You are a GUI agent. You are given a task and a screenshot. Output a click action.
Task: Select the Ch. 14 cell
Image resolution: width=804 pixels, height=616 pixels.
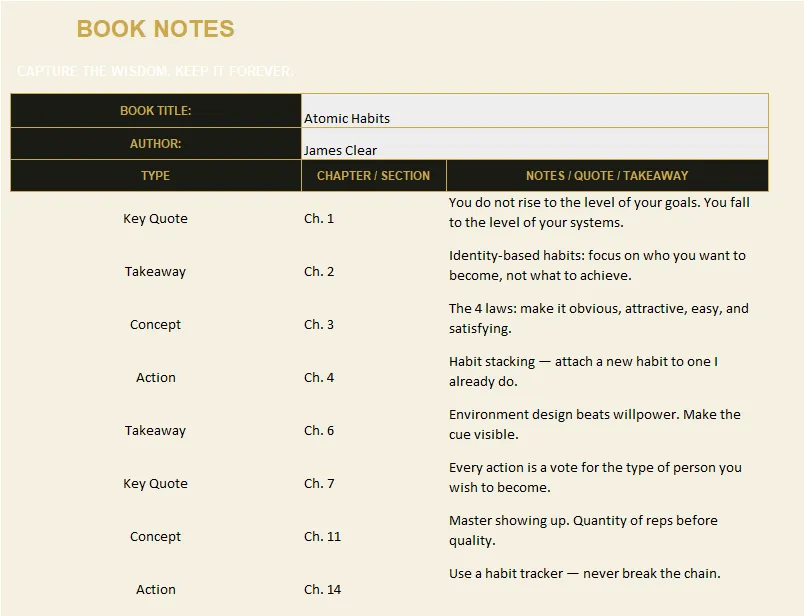pyautogui.click(x=374, y=589)
